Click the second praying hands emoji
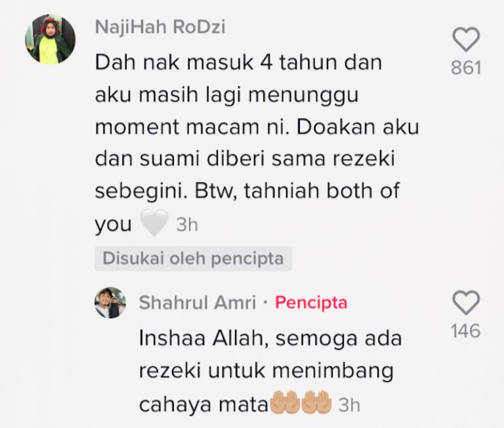The height and width of the screenshot is (428, 504). click(316, 402)
